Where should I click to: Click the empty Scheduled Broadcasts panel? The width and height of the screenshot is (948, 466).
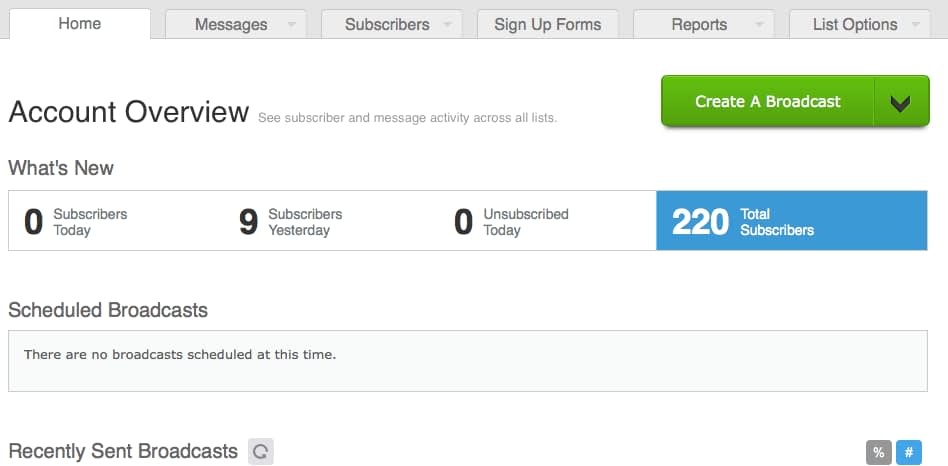(467, 361)
